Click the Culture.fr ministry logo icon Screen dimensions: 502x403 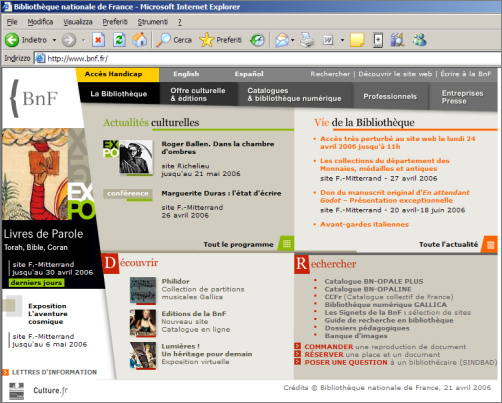pos(17,391)
